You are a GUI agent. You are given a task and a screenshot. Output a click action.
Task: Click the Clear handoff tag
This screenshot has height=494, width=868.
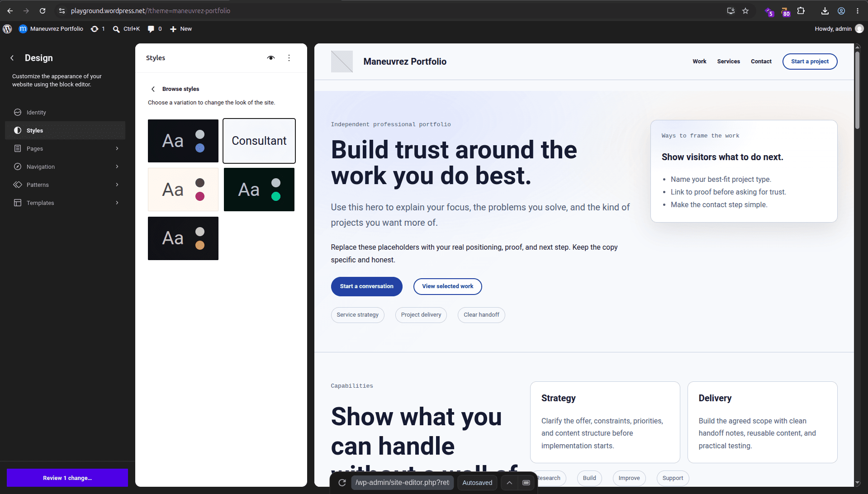pos(481,315)
